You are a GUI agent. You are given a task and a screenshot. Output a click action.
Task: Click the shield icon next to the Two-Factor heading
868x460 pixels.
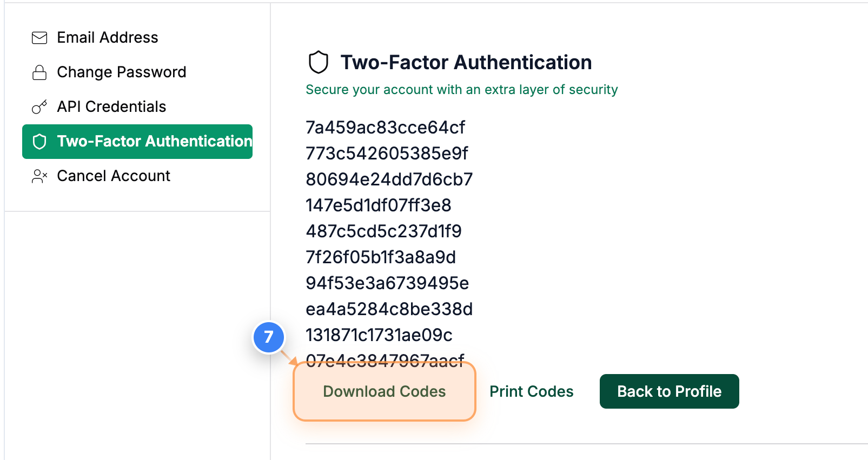pyautogui.click(x=318, y=62)
